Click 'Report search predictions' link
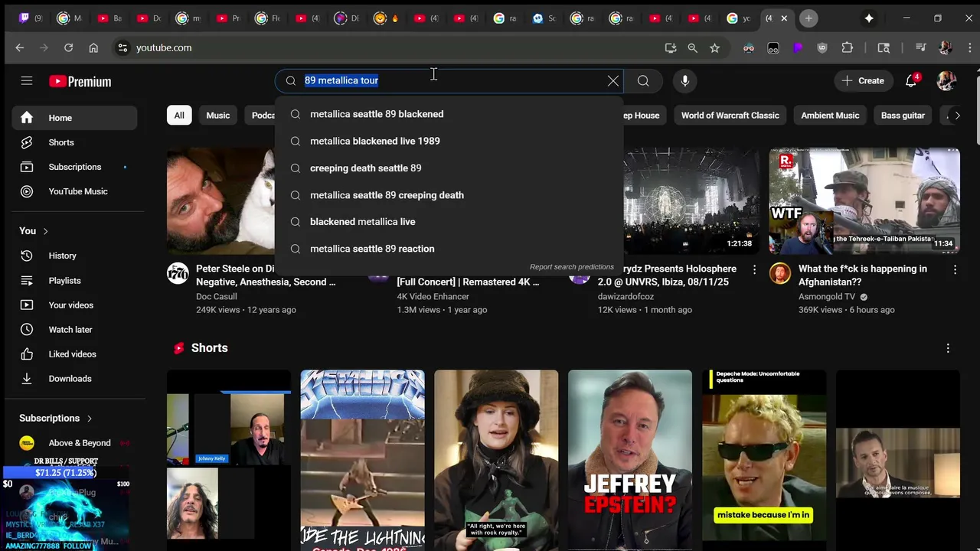Image resolution: width=980 pixels, height=551 pixels. 572,267
